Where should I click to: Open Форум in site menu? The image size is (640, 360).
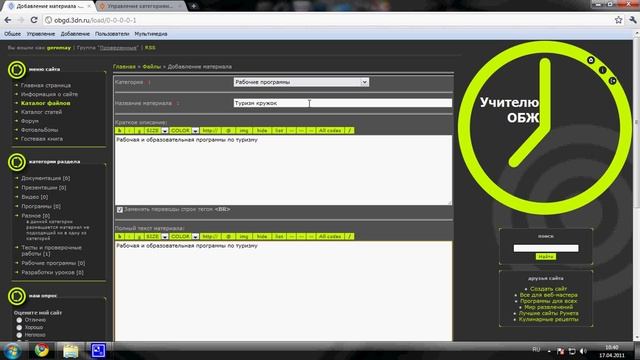coord(30,121)
